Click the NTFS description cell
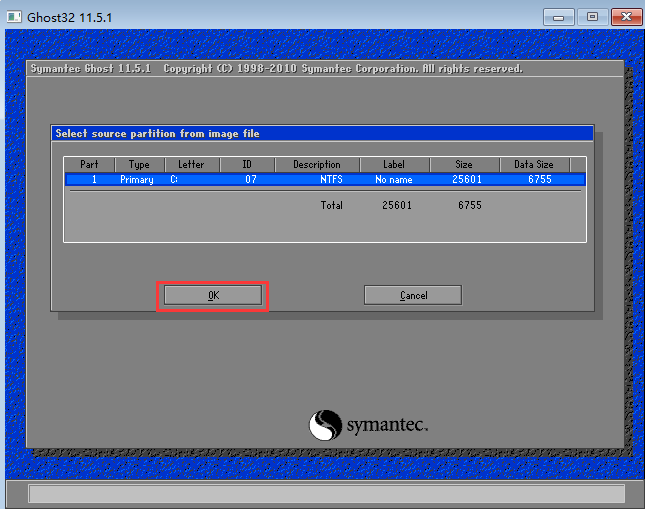 click(x=331, y=180)
